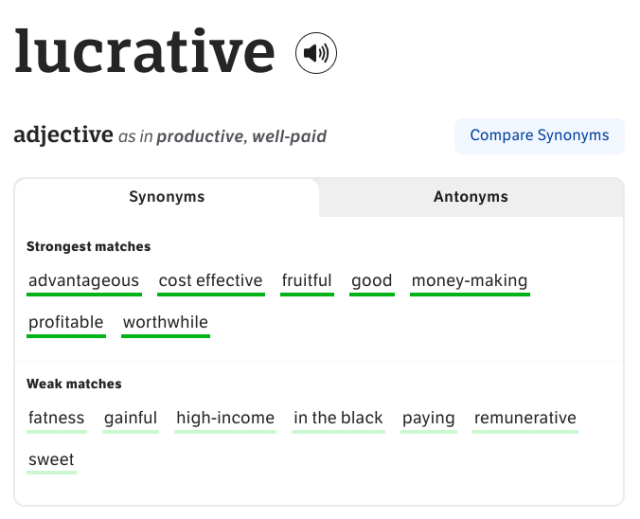Screen dimensions: 640x519
Task: Open the 'money-making' synonym
Action: [x=470, y=282]
